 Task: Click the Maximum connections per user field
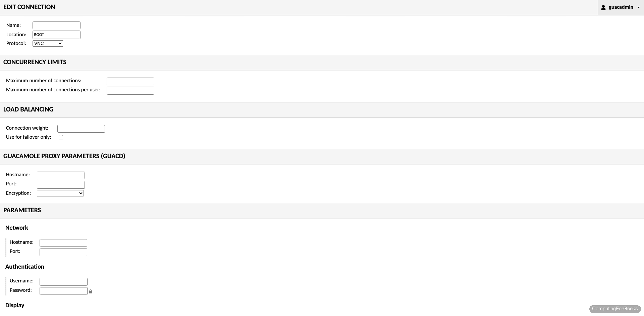pos(130,90)
